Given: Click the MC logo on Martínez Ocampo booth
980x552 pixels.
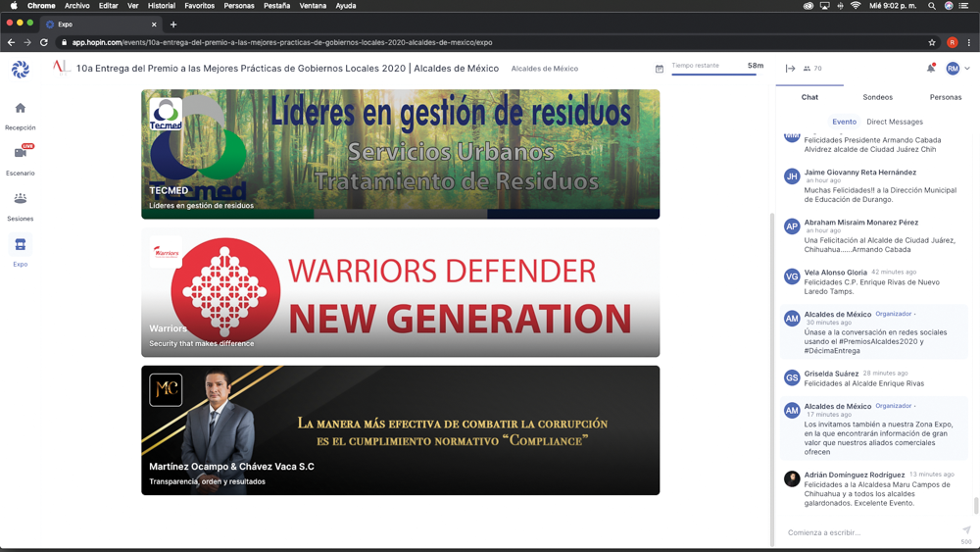Looking at the screenshot, I should [166, 390].
